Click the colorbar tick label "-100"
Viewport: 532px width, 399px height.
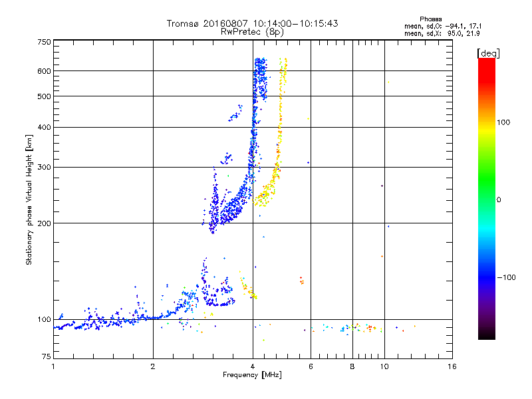click(x=506, y=277)
